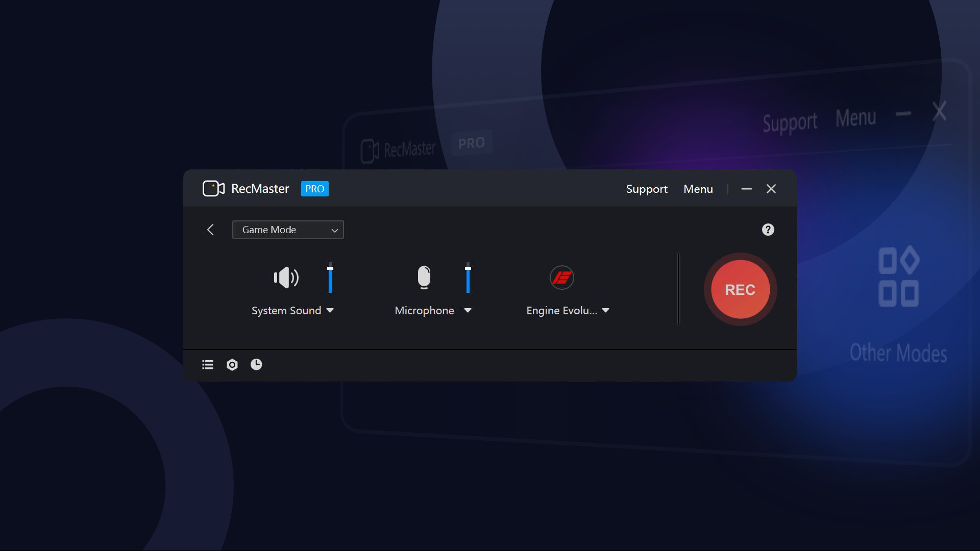980x551 pixels.
Task: Open the scheduled recording clock icon
Action: 256,364
